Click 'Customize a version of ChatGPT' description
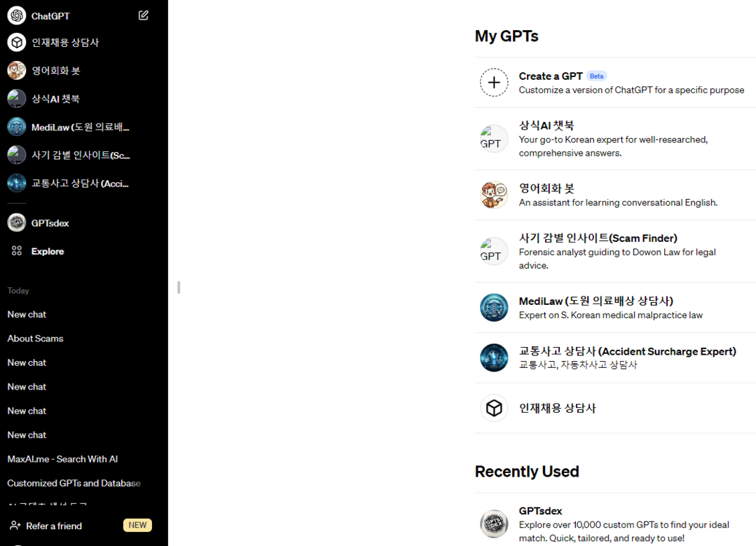The width and height of the screenshot is (756, 546). point(631,90)
